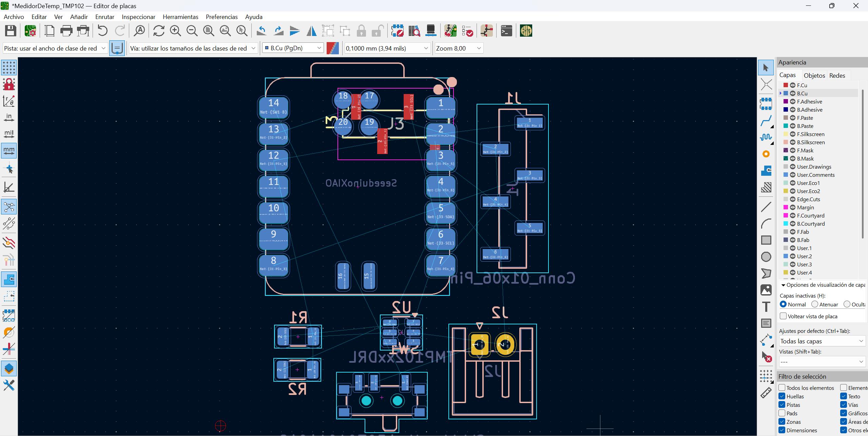Image resolution: width=868 pixels, height=436 pixels.
Task: Hide the Edge.Cuts layer eye
Action: coord(793,199)
